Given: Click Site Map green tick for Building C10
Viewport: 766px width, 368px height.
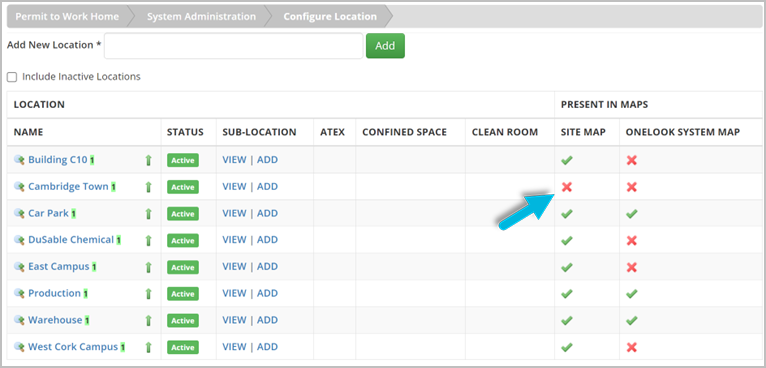Looking at the screenshot, I should click(567, 160).
